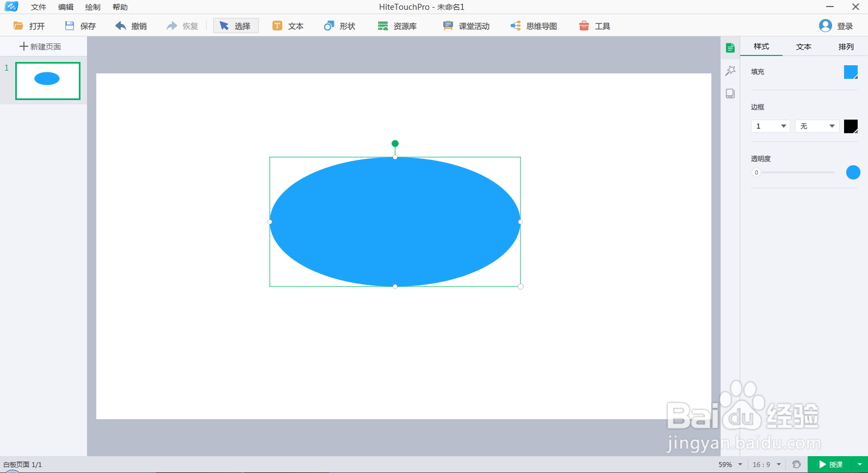Open the 资源库 resource library
This screenshot has width=868, height=473.
(398, 26)
